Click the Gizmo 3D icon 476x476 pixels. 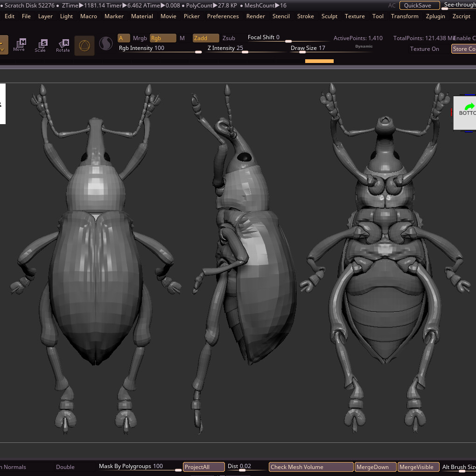coord(84,45)
